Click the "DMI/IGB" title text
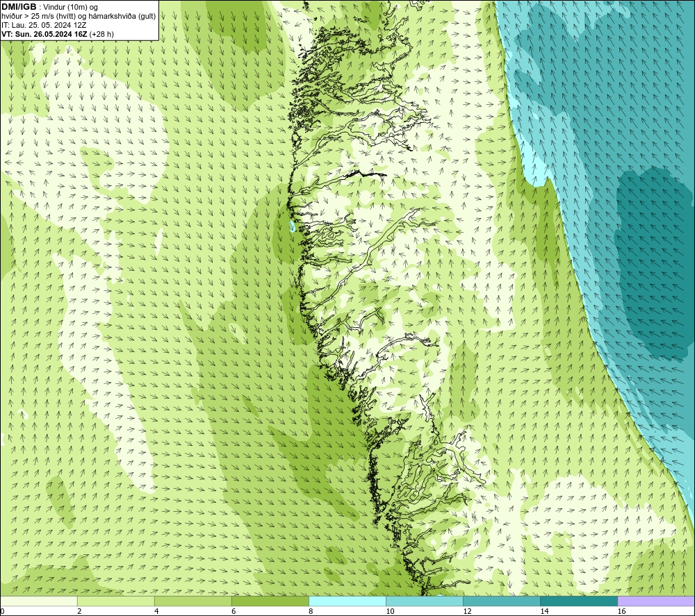The width and height of the screenshot is (695, 616). tap(19, 7)
